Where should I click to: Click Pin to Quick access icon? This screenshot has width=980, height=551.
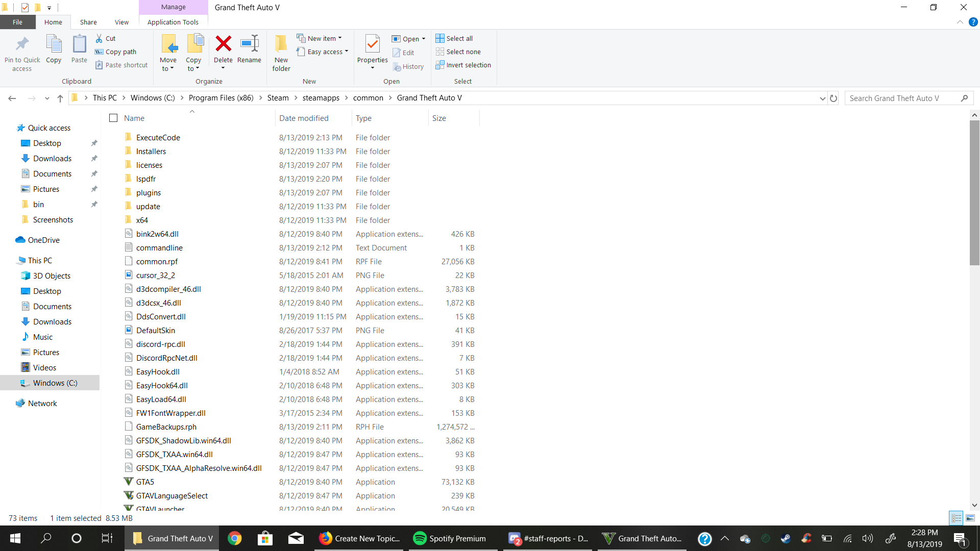[x=22, y=44]
